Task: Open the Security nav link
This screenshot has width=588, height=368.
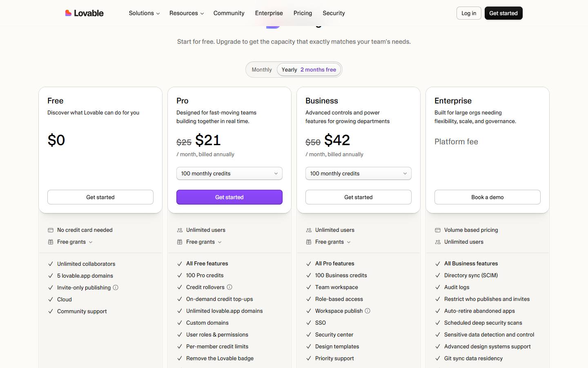Action: (334, 13)
